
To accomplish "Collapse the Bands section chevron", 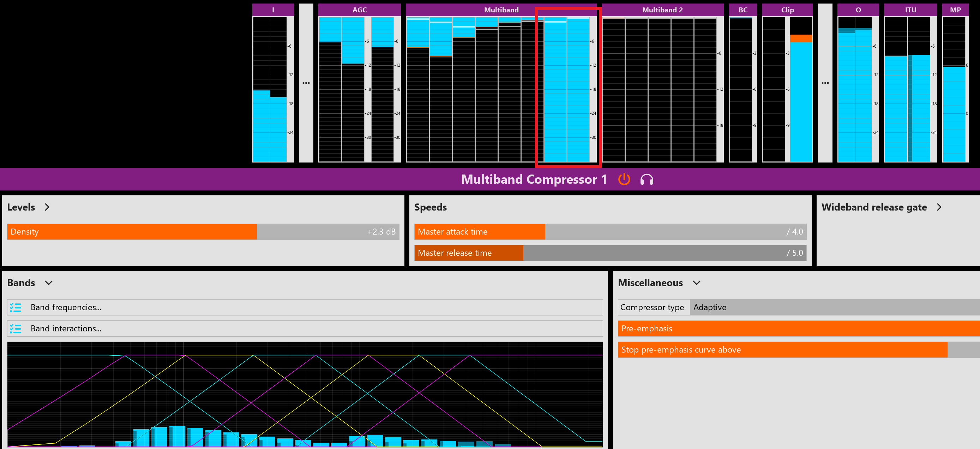I will click(x=49, y=283).
